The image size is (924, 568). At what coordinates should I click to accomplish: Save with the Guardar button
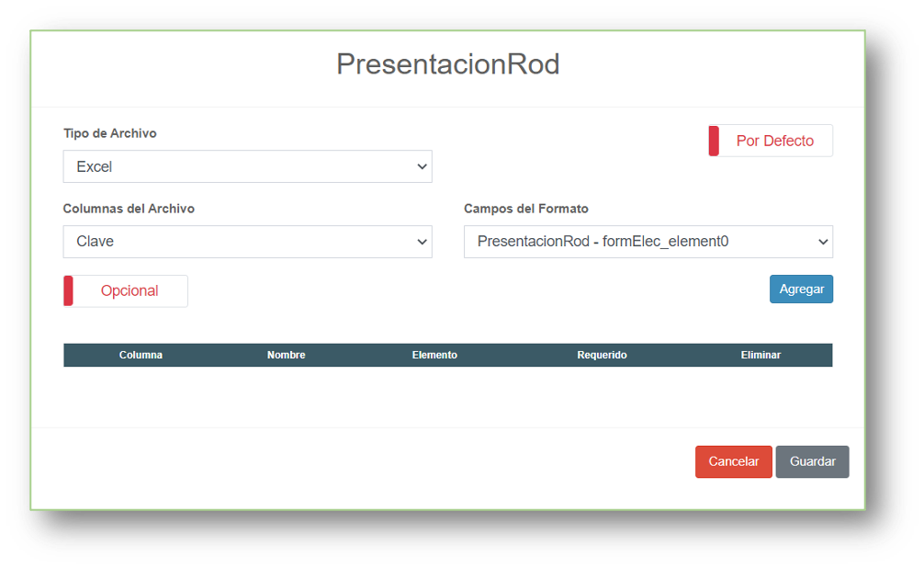click(812, 461)
